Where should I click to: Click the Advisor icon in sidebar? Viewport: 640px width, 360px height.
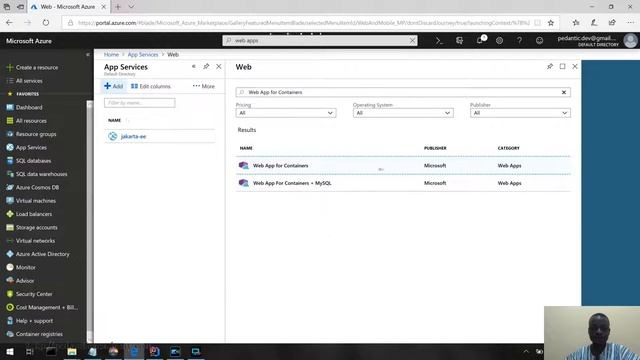coord(10,281)
